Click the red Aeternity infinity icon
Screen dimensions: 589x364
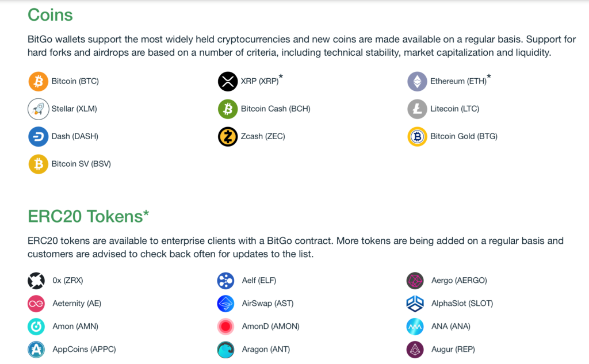pyautogui.click(x=36, y=304)
